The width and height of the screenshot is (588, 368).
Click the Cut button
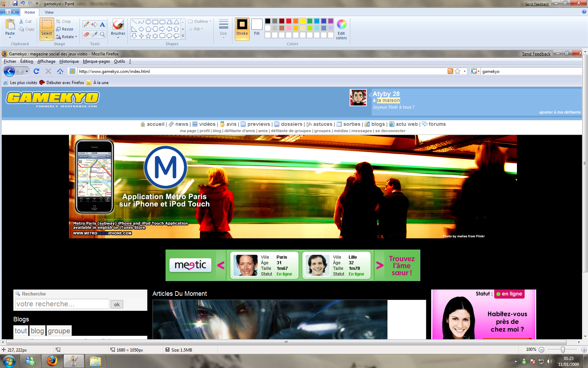(x=26, y=21)
